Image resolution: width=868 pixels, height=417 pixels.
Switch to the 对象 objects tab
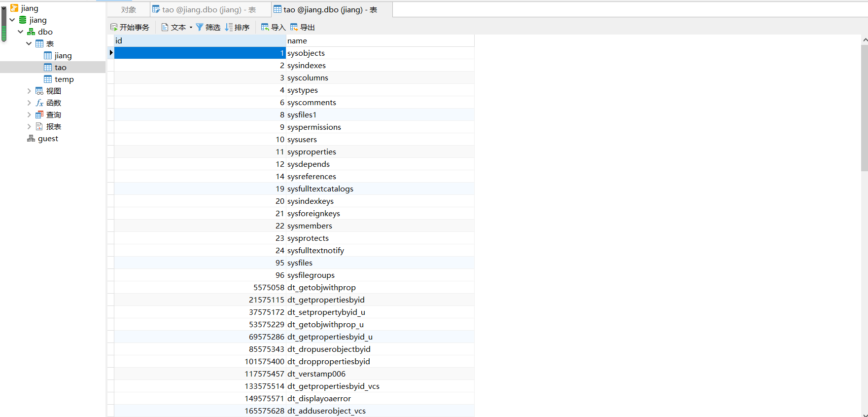(129, 10)
